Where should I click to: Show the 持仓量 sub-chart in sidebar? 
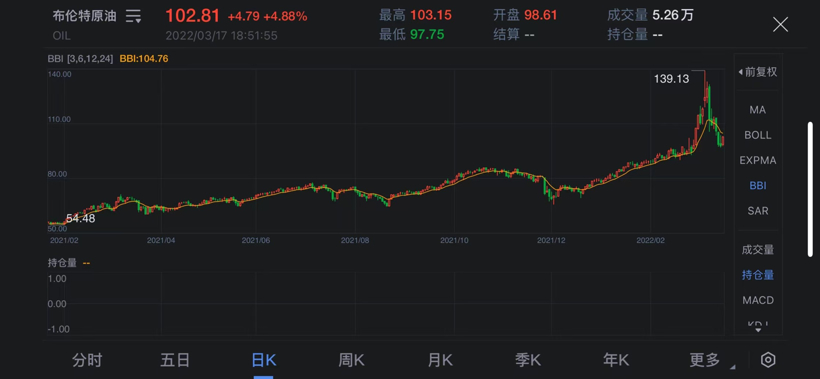[757, 275]
